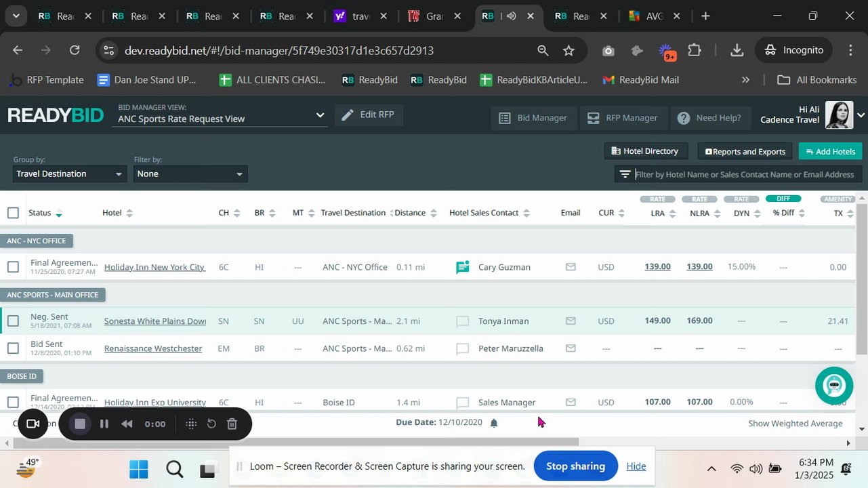Image resolution: width=868 pixels, height=488 pixels.
Task: Click the zoom magnifier in address bar
Action: 543,50
